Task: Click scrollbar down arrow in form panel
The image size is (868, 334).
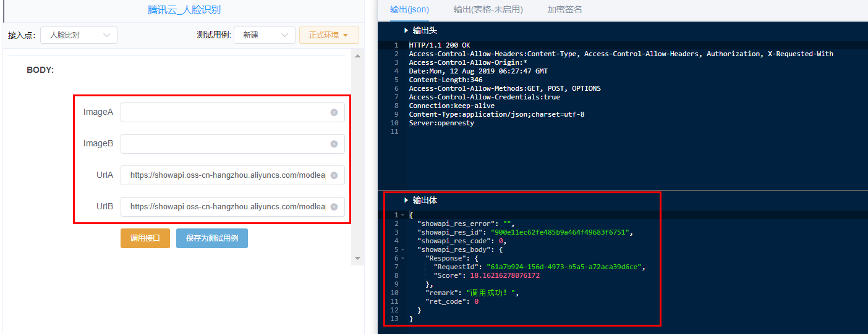Action: tap(357, 258)
